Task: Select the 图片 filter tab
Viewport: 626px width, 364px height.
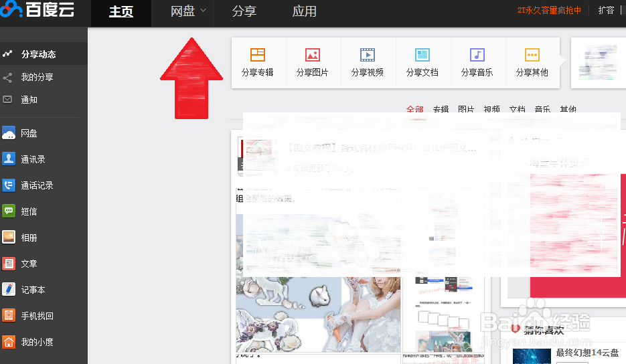Action: 466,109
